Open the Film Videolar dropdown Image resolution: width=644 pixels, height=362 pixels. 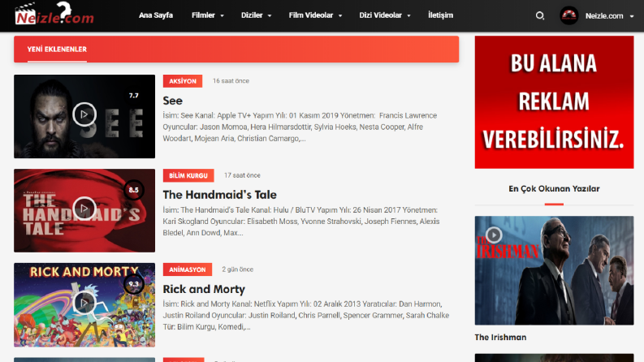[315, 15]
